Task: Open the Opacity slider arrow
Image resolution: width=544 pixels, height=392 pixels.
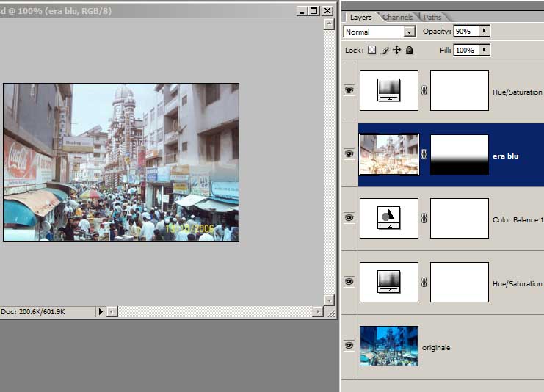Action: (x=484, y=32)
